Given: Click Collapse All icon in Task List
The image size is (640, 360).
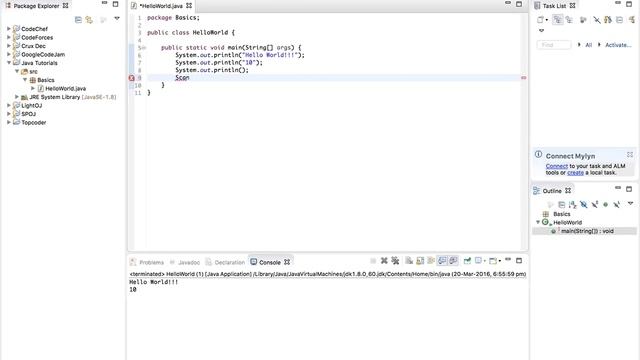Looking at the screenshot, I should [619, 20].
